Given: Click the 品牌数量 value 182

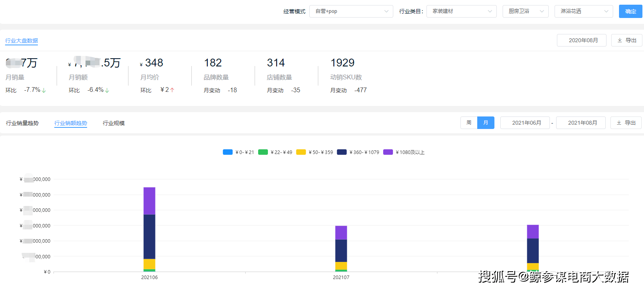Looking at the screenshot, I should 213,63.
